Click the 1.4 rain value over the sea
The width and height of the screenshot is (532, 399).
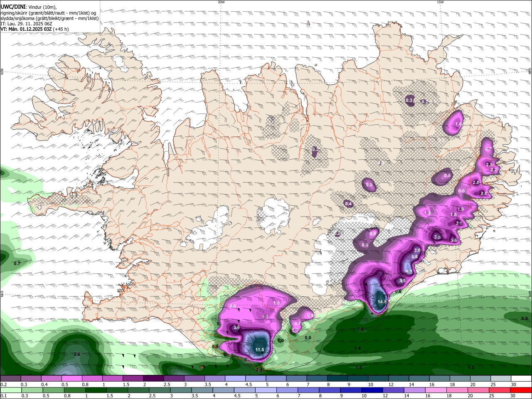(x=357, y=348)
